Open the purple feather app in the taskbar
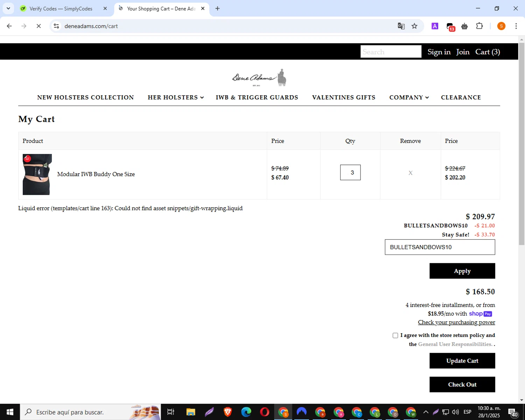Viewport: 525px width, 420px height. point(209,412)
